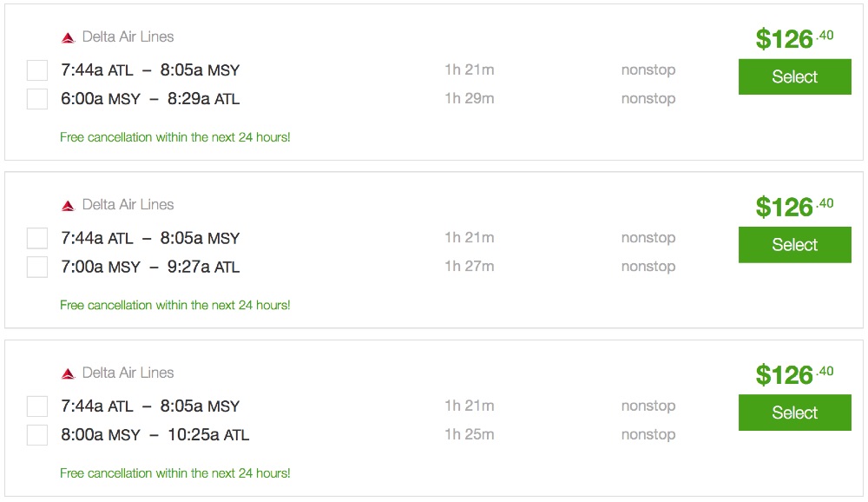
Task: Select the flight returning at 7:00a
Action: coord(794,245)
